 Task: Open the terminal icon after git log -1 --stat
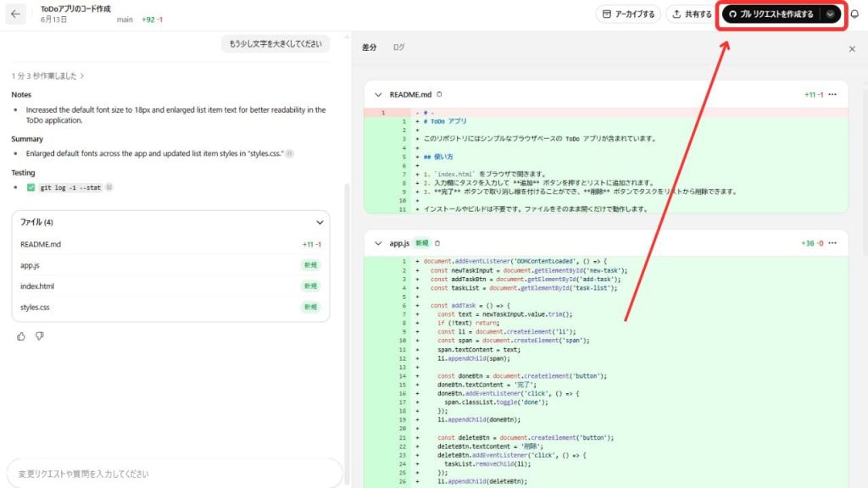pyautogui.click(x=109, y=187)
